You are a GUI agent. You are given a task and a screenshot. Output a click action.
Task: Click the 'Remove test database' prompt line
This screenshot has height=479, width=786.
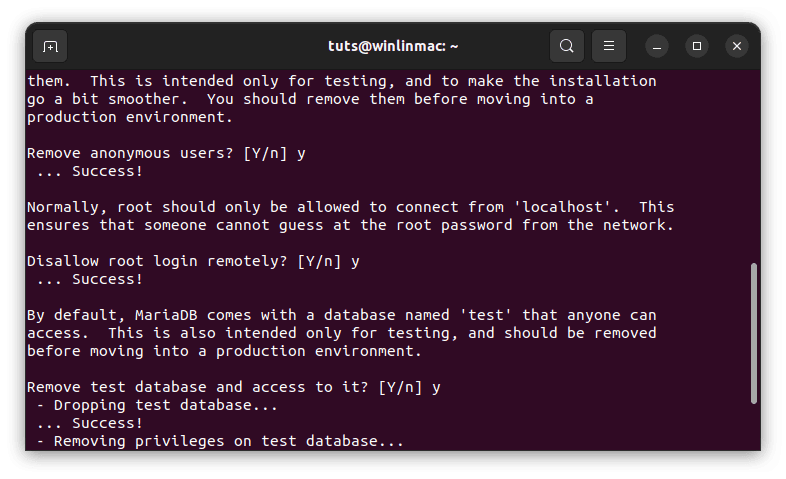(234, 387)
